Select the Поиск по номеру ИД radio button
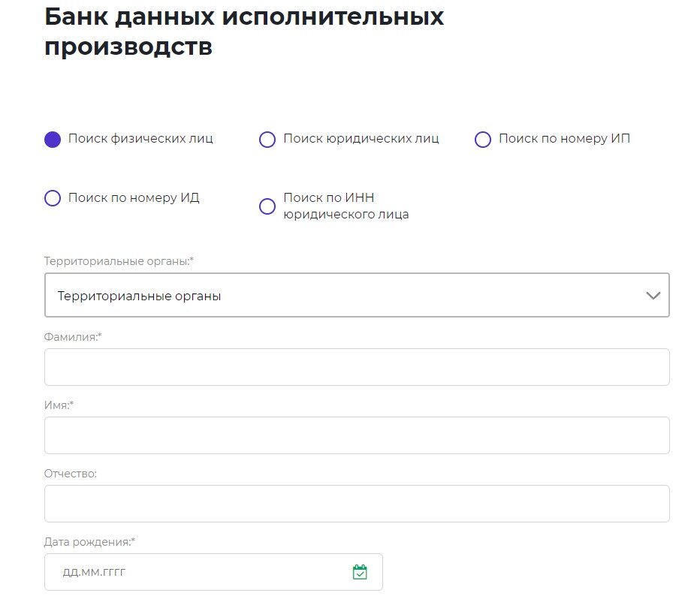Image resolution: width=700 pixels, height=599 pixels. (52, 198)
